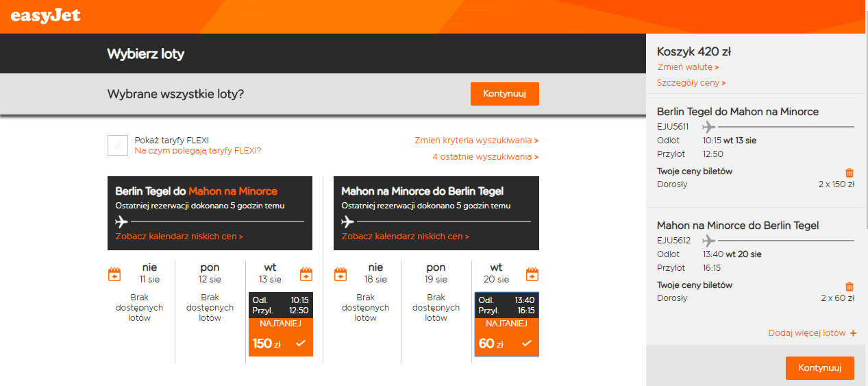The width and height of the screenshot is (868, 386).
Task: Select the 60 zł return flight on 20 sie
Action: [x=507, y=324]
